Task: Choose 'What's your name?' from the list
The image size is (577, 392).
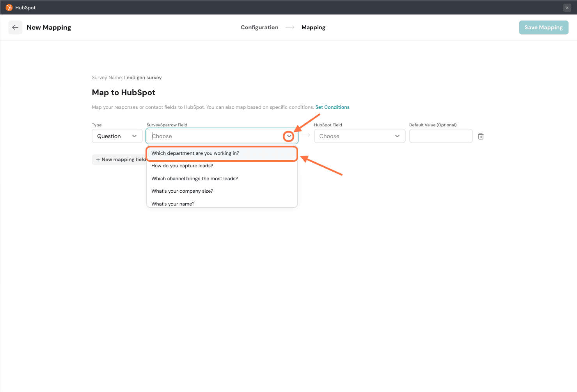Action: click(173, 204)
